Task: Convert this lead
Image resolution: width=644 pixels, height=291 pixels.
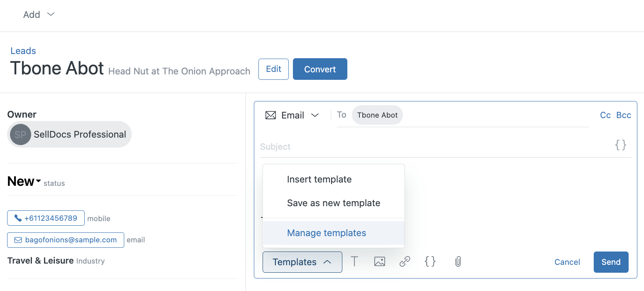Action: tap(320, 69)
